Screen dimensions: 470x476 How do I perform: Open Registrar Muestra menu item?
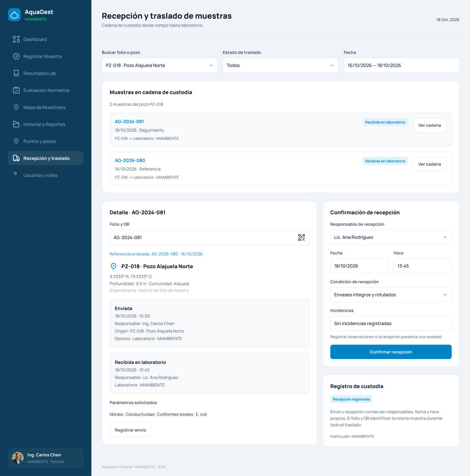[45, 56]
